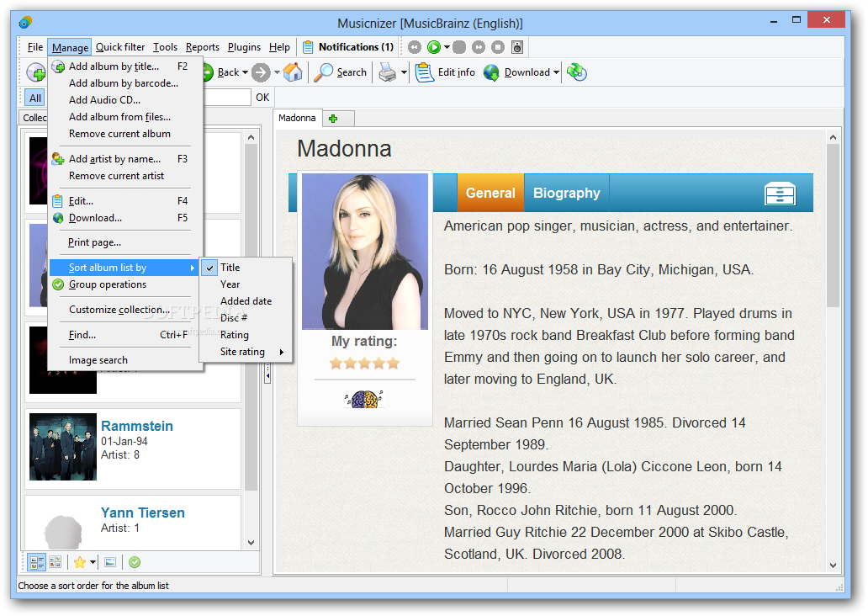
Task: Choose Add album by title
Action: pyautogui.click(x=124, y=66)
